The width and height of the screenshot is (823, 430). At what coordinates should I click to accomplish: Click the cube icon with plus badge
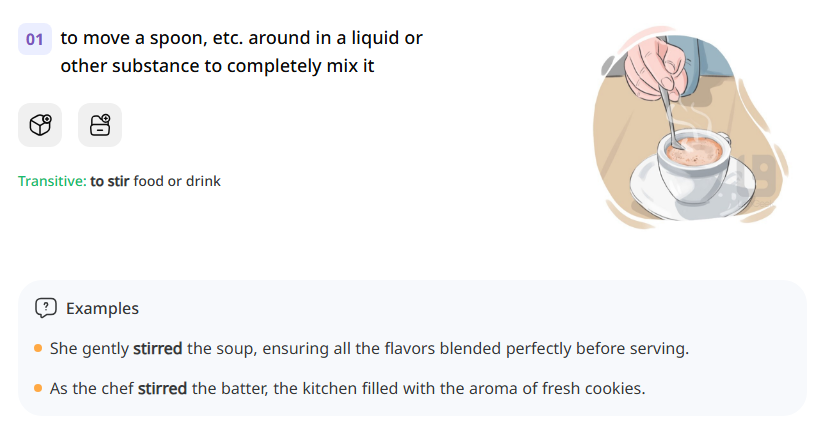pyautogui.click(x=40, y=125)
